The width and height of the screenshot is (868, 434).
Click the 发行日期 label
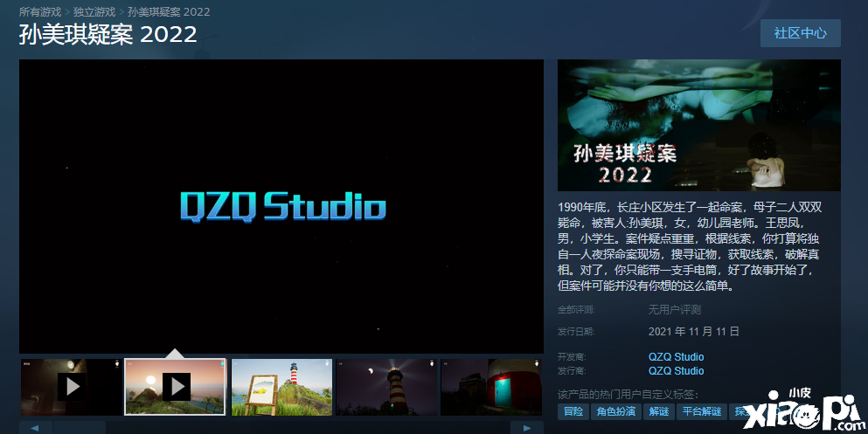(x=576, y=332)
